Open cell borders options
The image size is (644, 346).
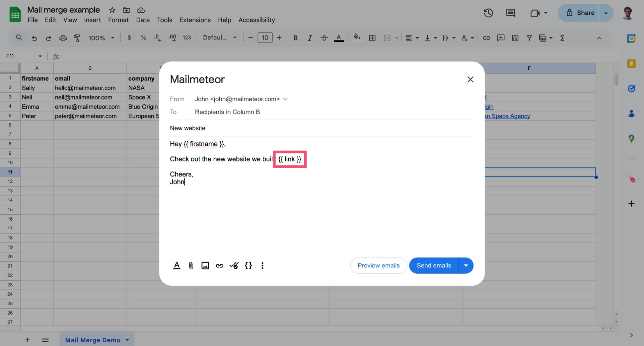click(x=372, y=38)
